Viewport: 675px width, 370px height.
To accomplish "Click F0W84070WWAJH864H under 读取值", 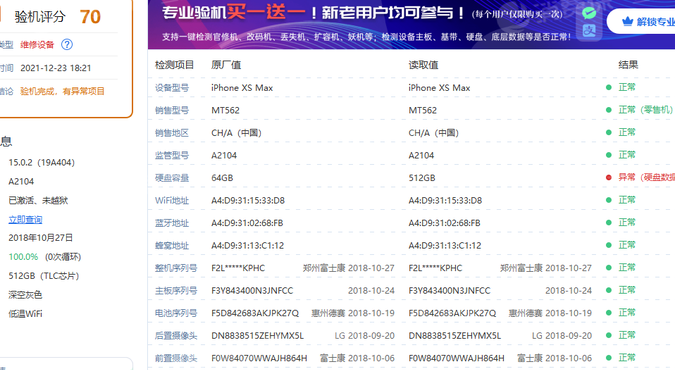I will (456, 358).
